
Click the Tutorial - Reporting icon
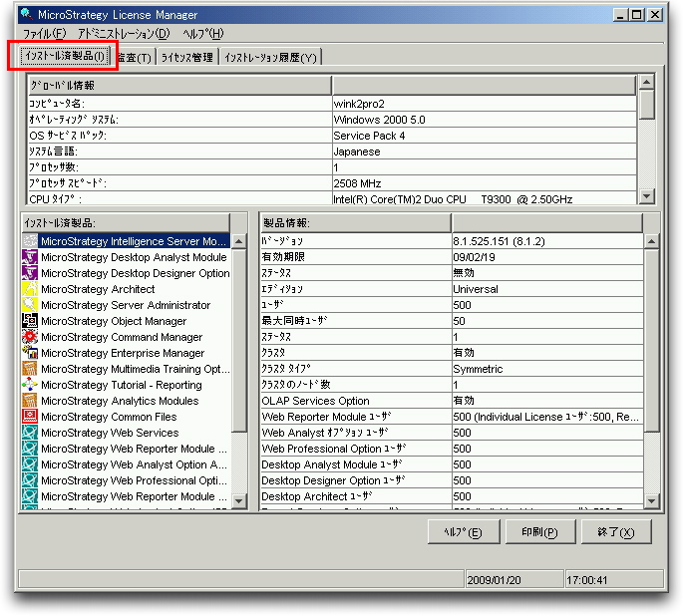click(30, 385)
